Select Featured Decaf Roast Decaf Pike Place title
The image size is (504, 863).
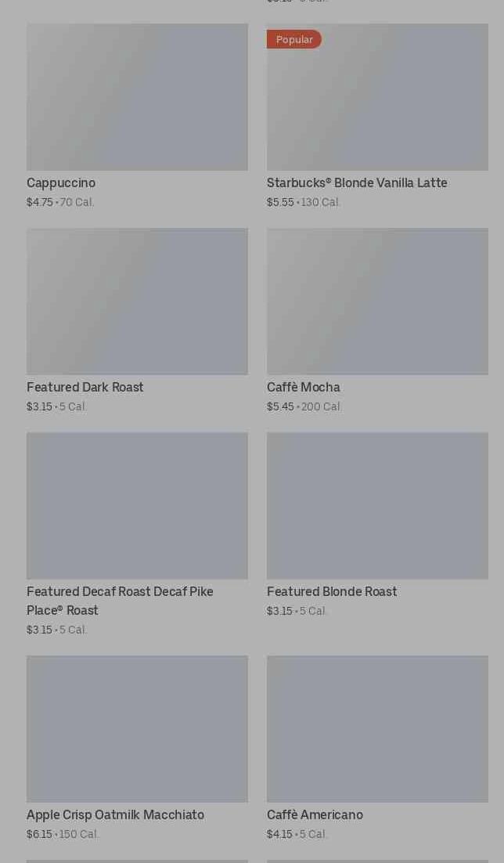point(120,601)
